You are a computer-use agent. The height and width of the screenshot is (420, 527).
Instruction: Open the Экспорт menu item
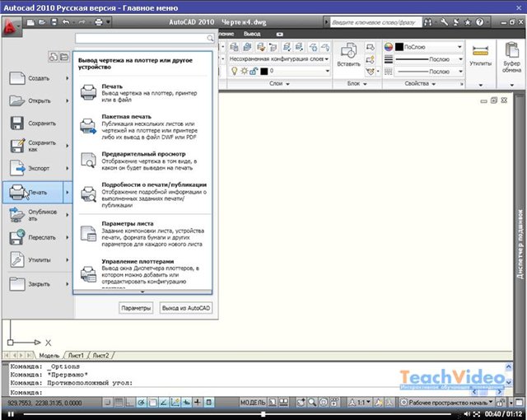pyautogui.click(x=38, y=168)
